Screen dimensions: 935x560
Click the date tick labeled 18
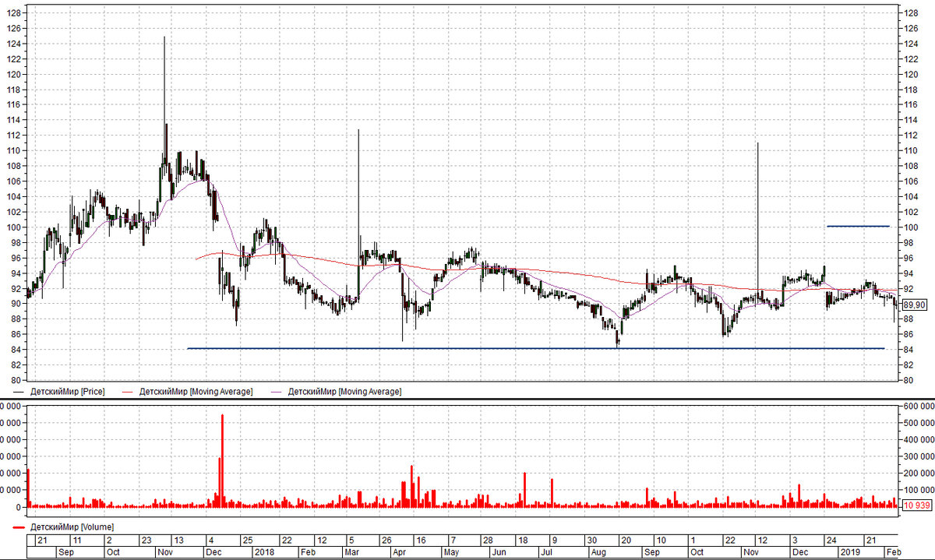[x=523, y=540]
